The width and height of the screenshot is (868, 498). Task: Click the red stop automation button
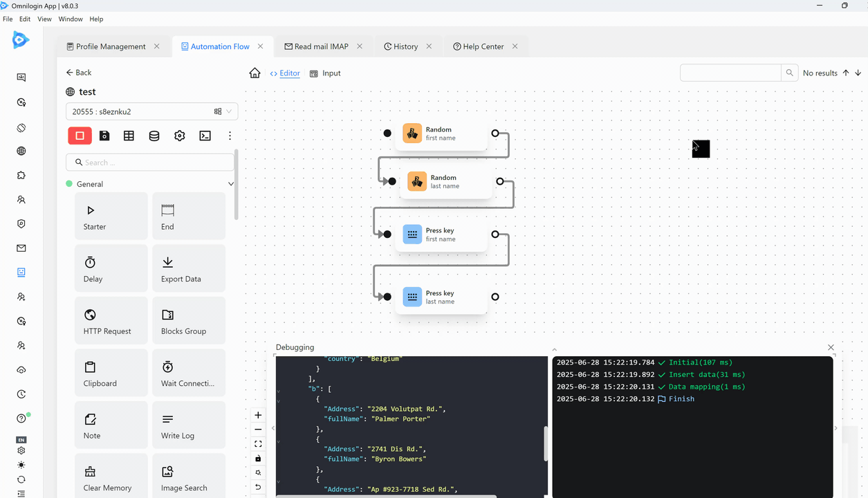(x=80, y=136)
